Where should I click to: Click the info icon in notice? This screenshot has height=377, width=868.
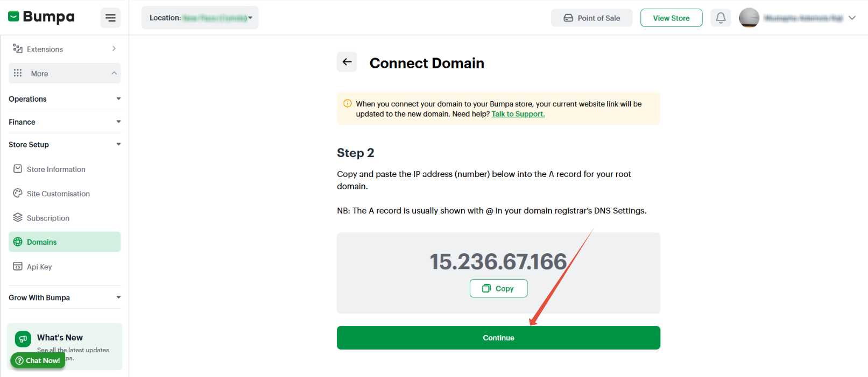click(x=347, y=103)
